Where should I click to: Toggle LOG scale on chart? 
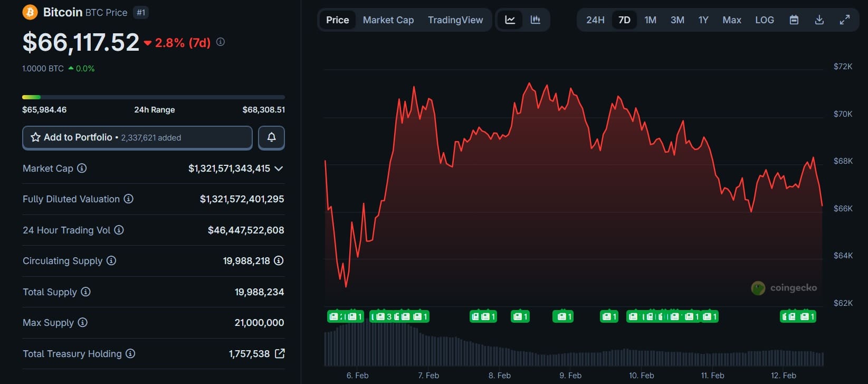764,20
